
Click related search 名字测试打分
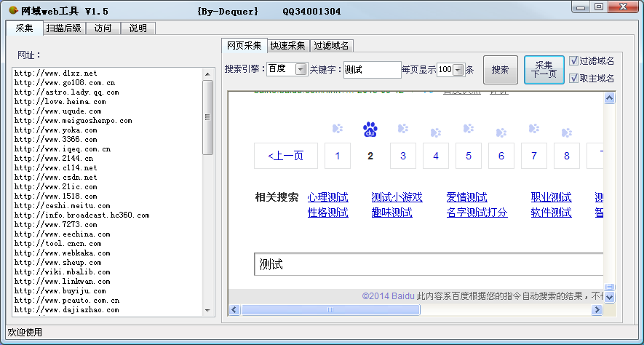coord(477,213)
